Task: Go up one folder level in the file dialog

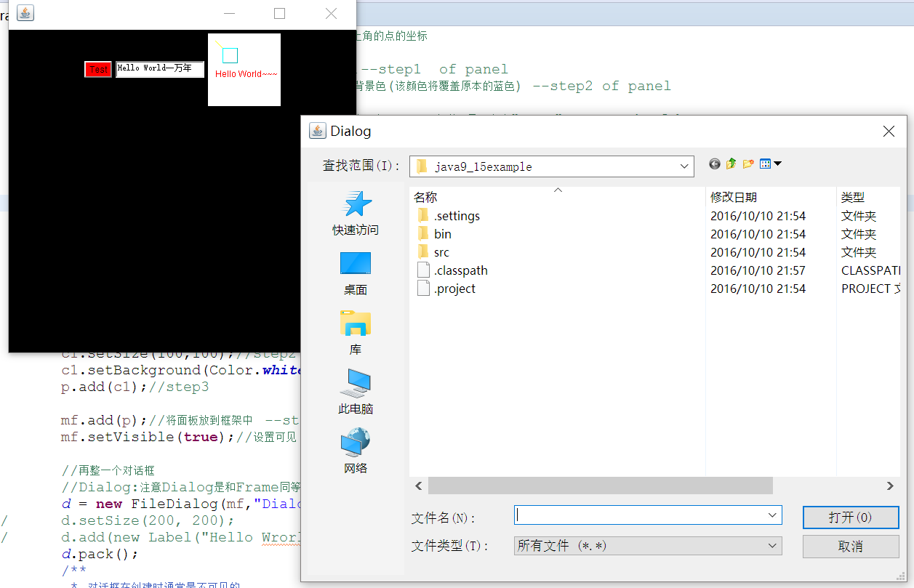Action: pyautogui.click(x=731, y=164)
